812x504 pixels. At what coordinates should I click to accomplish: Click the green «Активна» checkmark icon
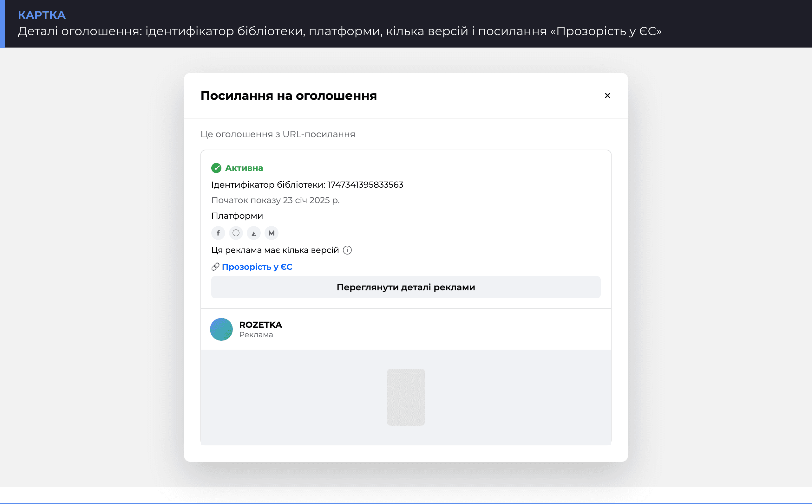pos(216,168)
